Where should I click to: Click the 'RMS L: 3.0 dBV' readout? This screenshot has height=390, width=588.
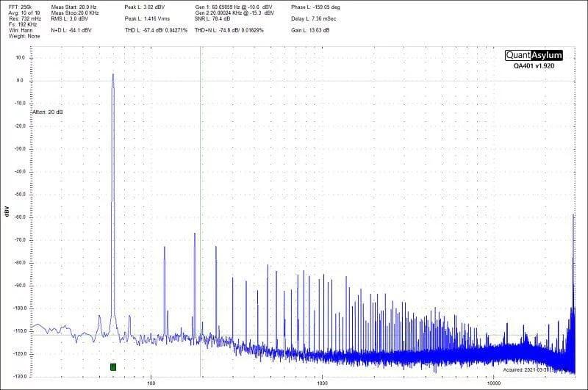pos(70,18)
